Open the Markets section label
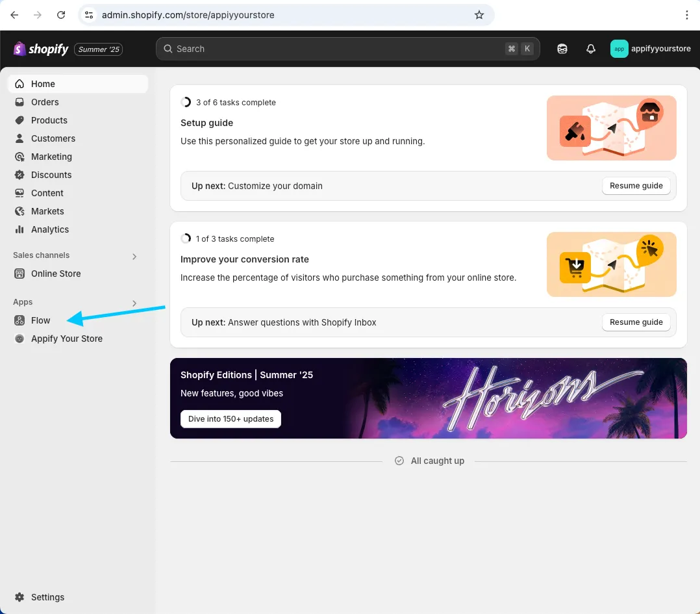The height and width of the screenshot is (614, 700). click(47, 211)
